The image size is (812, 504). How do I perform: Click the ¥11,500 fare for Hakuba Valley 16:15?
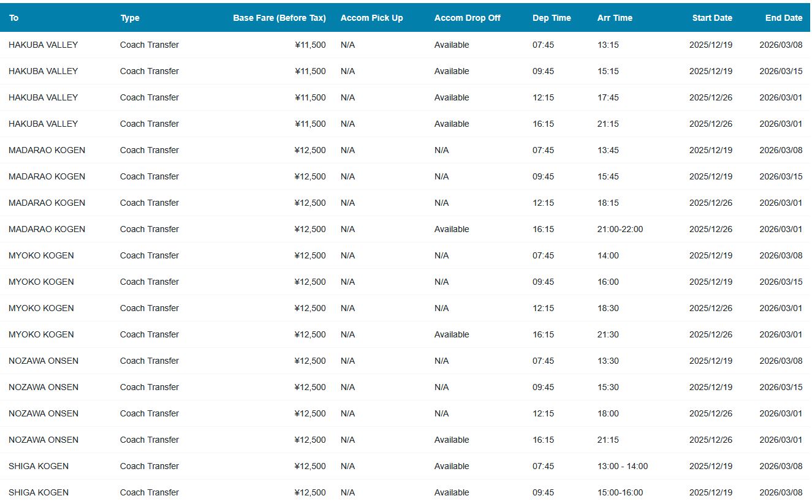point(310,124)
